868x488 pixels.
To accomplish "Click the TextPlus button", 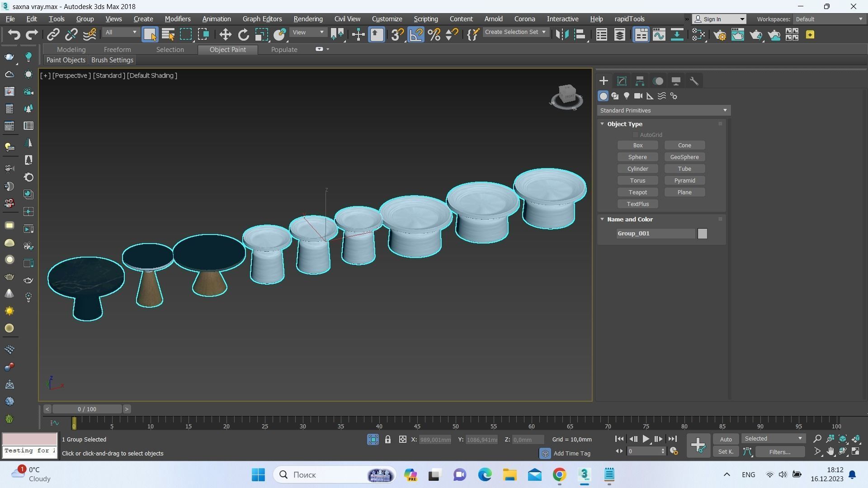I will tap(637, 204).
